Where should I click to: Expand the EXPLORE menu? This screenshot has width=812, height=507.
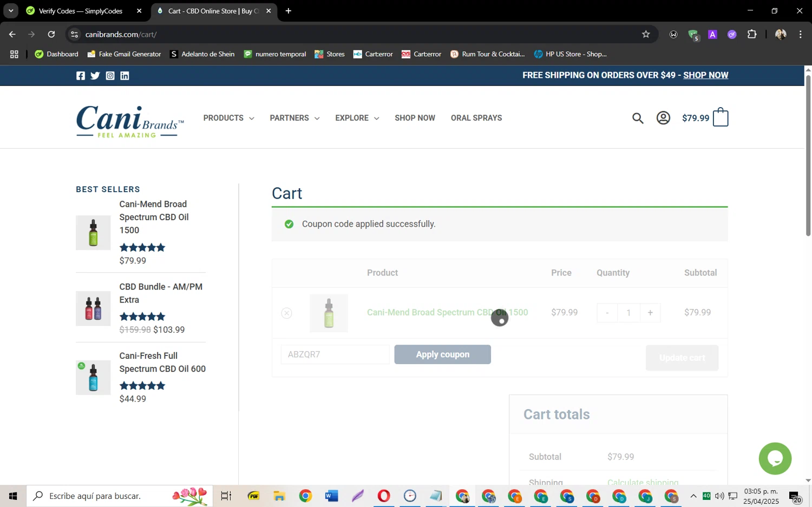coord(357,118)
